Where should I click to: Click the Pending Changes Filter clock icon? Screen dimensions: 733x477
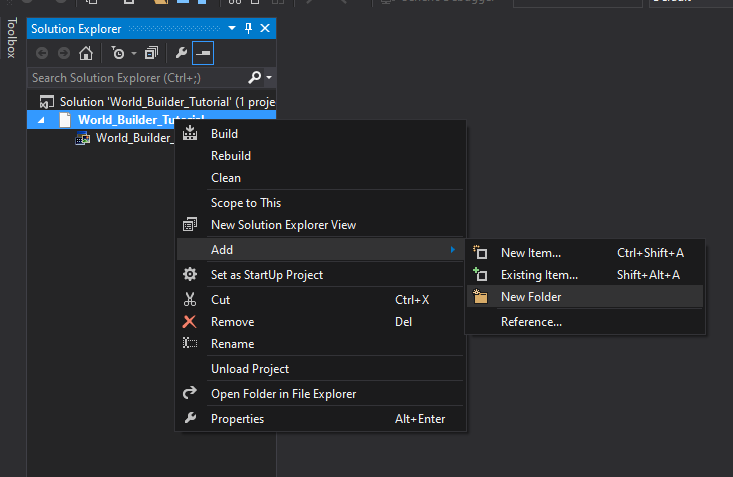(117, 53)
